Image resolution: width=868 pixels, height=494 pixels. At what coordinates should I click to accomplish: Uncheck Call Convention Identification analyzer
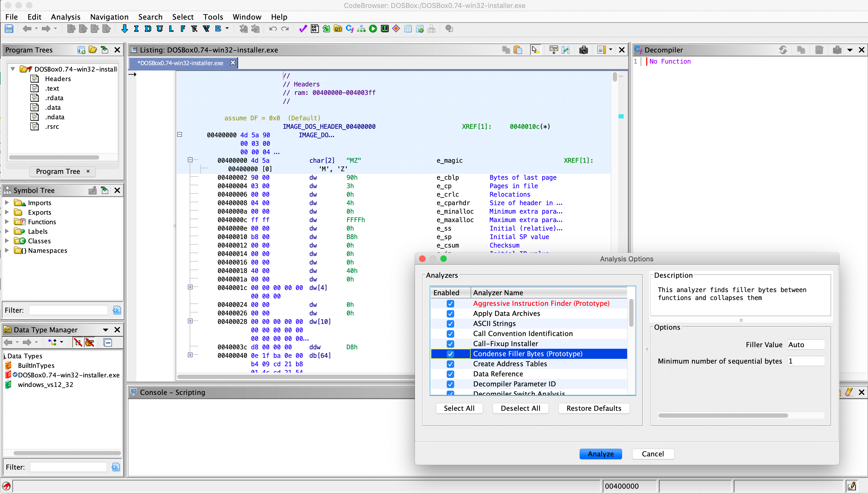click(x=450, y=333)
